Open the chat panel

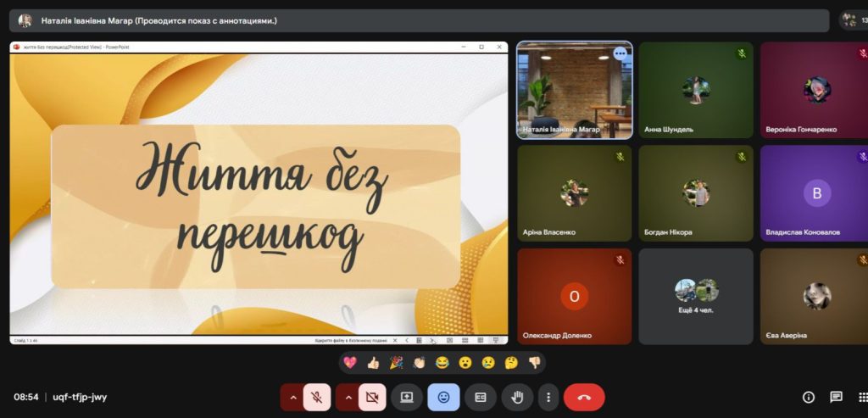(x=836, y=397)
